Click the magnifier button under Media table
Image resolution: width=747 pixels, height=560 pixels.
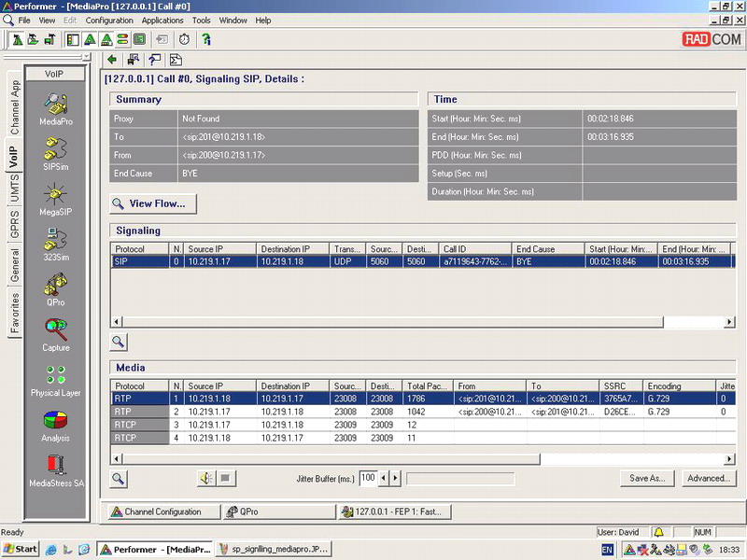pos(119,478)
